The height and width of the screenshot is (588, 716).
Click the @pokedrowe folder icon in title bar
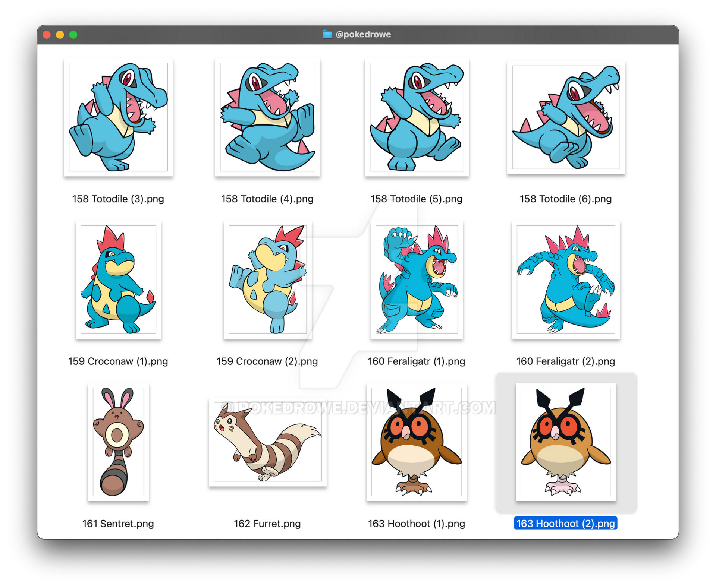[327, 34]
